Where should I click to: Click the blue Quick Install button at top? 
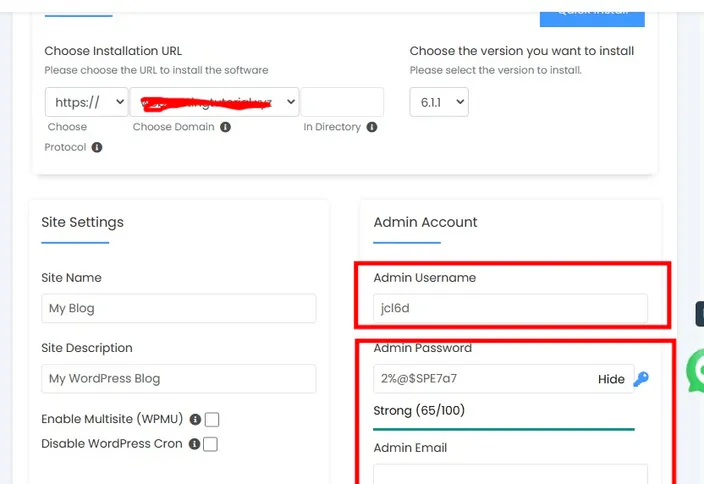(x=592, y=18)
